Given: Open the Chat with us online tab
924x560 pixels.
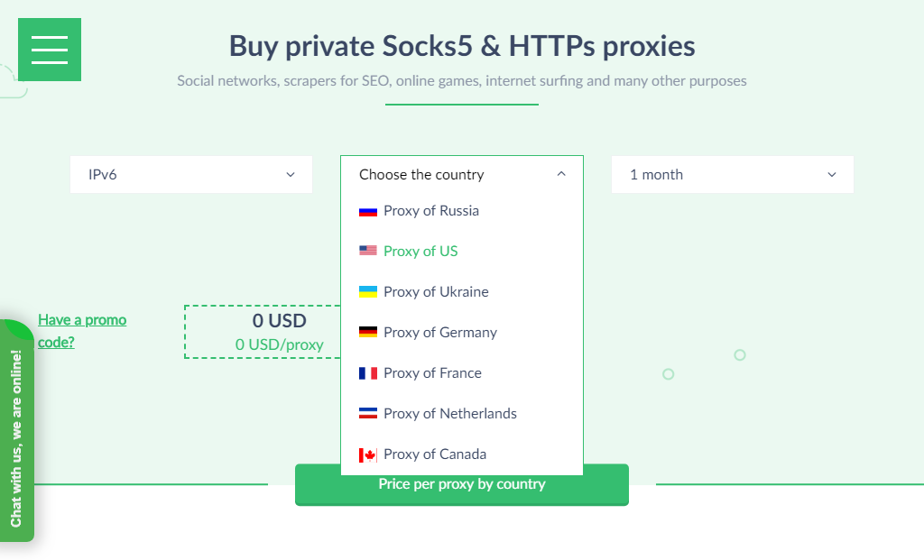Looking at the screenshot, I should [16, 431].
